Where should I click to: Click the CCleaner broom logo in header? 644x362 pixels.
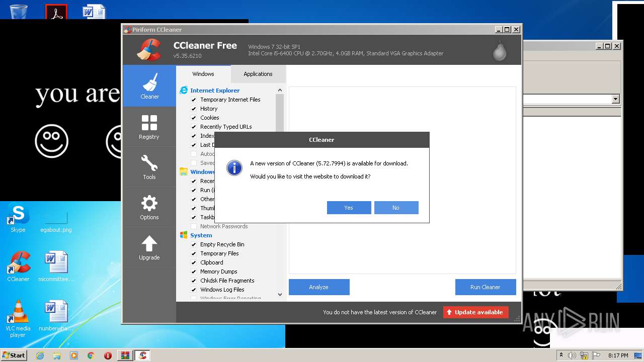(x=149, y=50)
